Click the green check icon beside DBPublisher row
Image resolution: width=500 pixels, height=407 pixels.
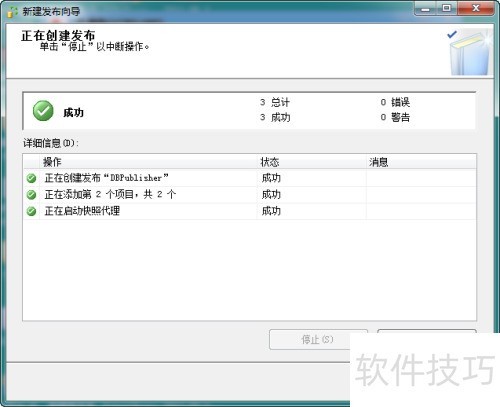tap(31, 178)
